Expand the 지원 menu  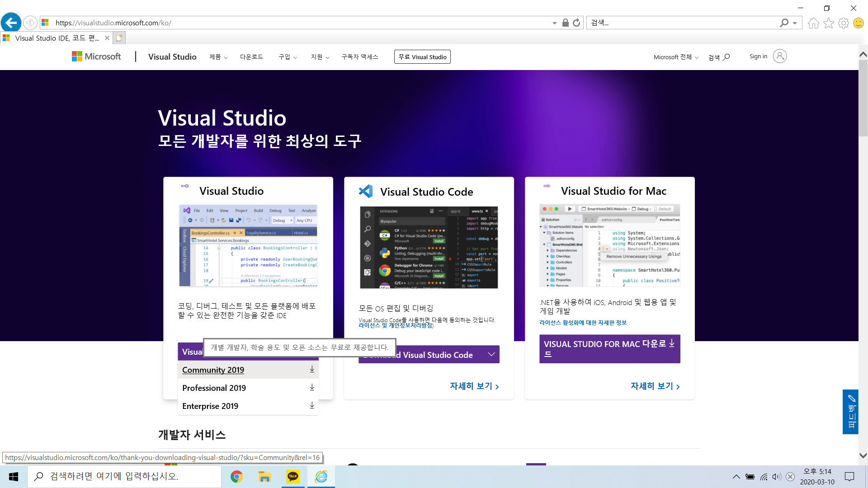[320, 57]
